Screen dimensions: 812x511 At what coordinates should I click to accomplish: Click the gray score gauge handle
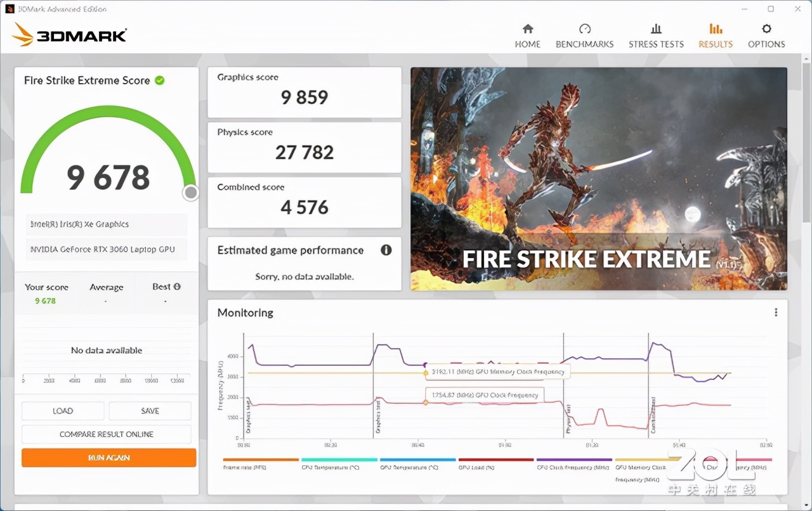(x=190, y=193)
